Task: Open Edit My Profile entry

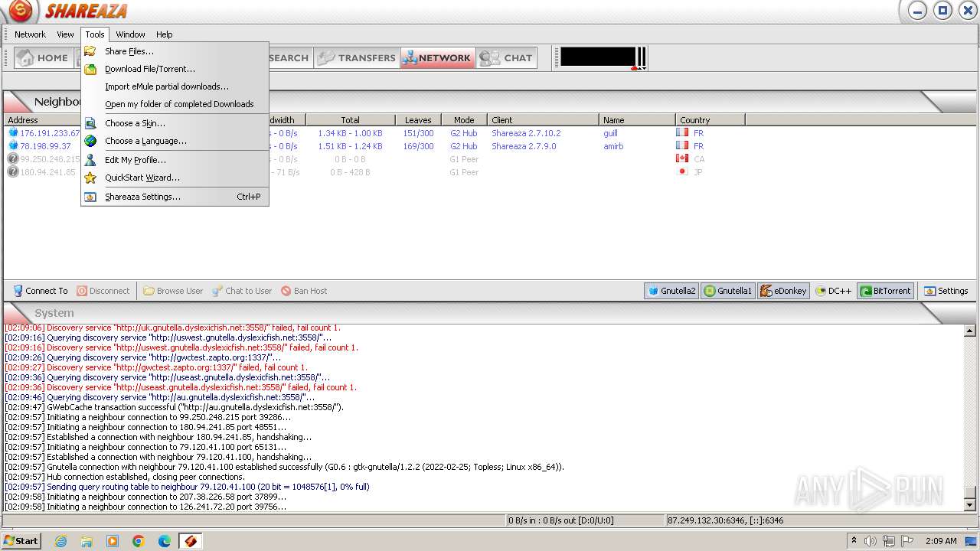Action: click(x=175, y=160)
